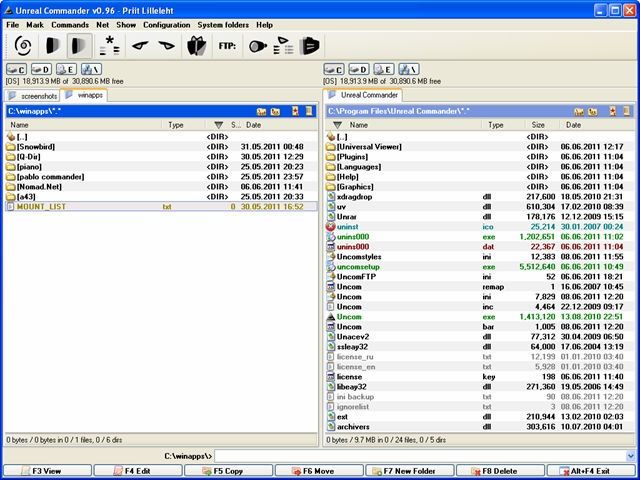Open the Configuration menu
The height and width of the screenshot is (480, 640).
pyautogui.click(x=167, y=25)
